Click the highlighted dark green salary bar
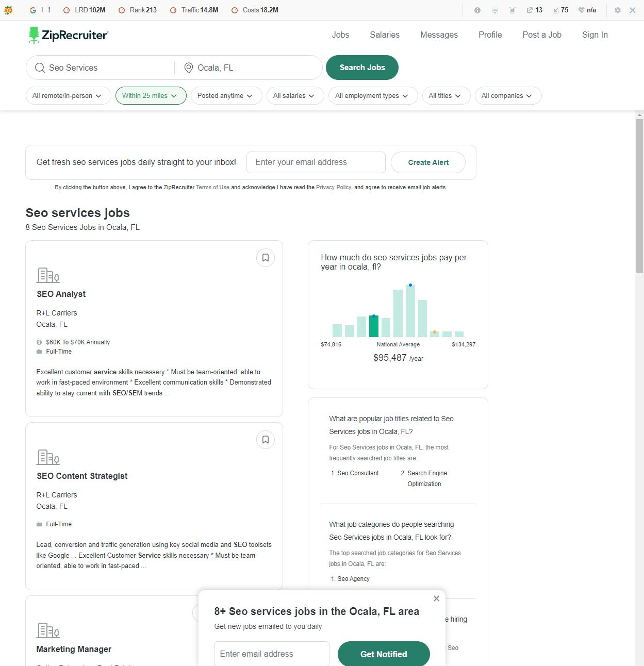This screenshot has width=644, height=666. [x=374, y=326]
